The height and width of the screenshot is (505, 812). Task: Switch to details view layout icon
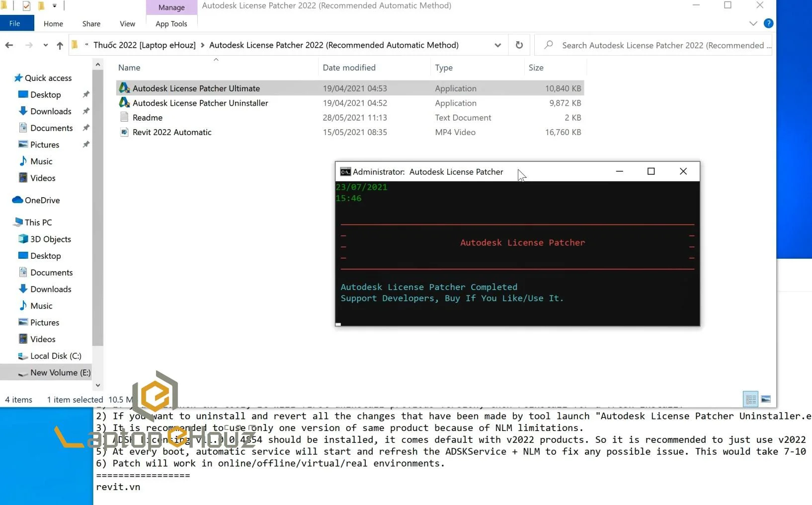click(750, 399)
